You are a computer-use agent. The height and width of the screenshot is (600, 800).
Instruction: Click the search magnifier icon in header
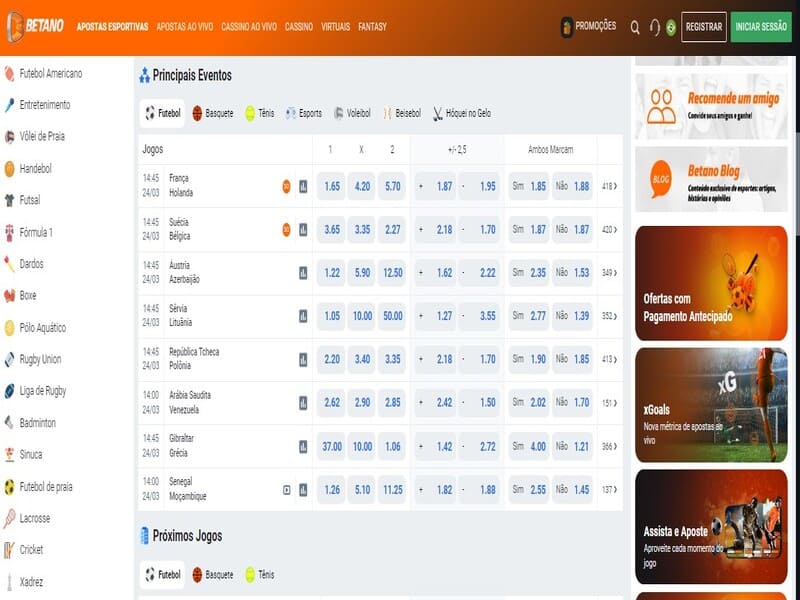635,28
